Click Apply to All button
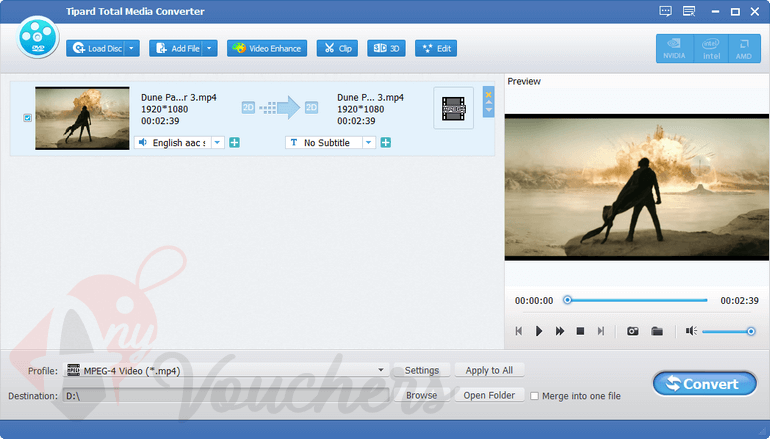Screen dimensions: 770x439 tap(489, 370)
